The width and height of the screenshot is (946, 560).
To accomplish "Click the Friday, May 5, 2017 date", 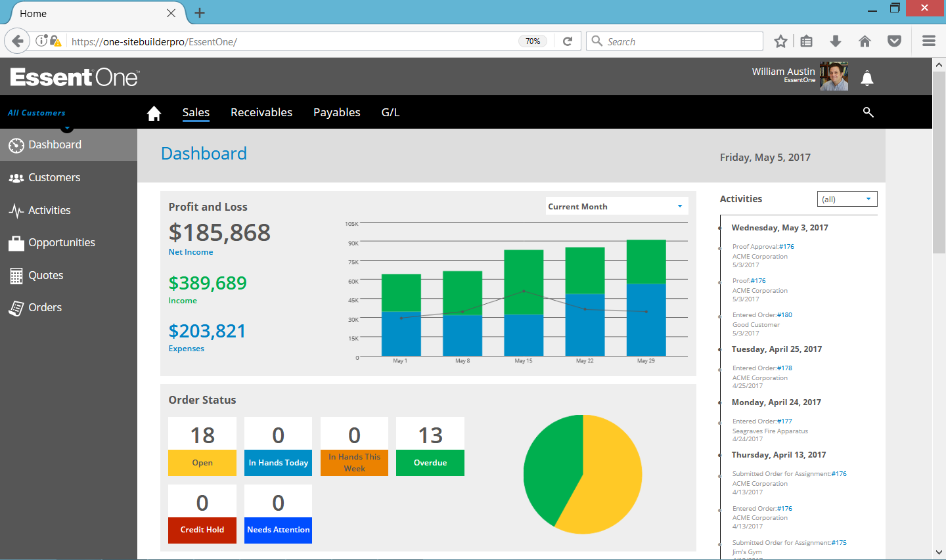I will coord(765,158).
